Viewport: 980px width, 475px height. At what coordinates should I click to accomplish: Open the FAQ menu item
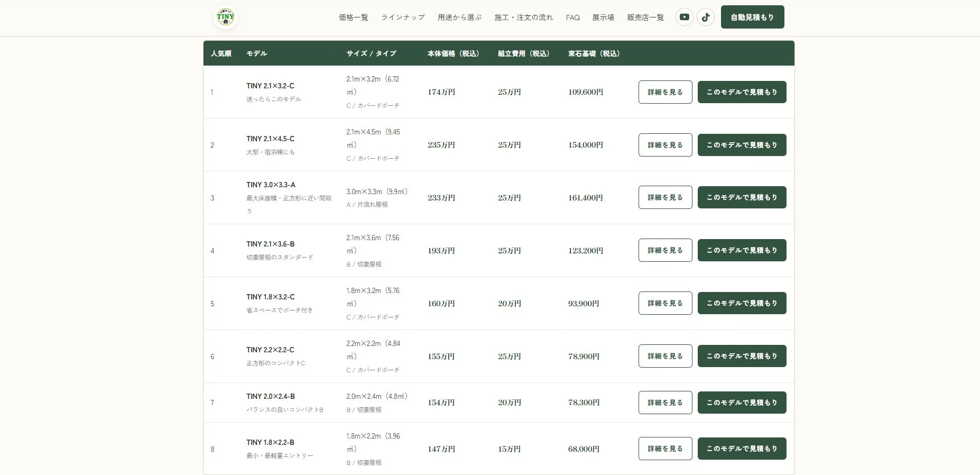pyautogui.click(x=572, y=17)
